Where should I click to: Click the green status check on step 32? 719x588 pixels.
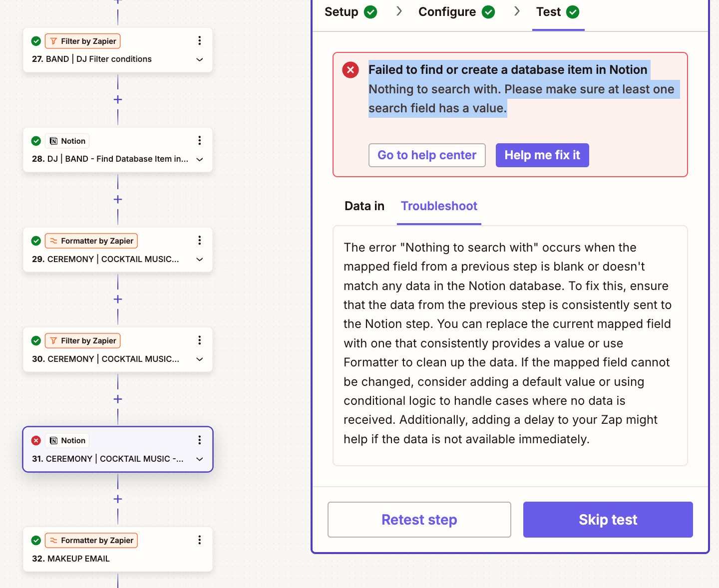click(36, 540)
